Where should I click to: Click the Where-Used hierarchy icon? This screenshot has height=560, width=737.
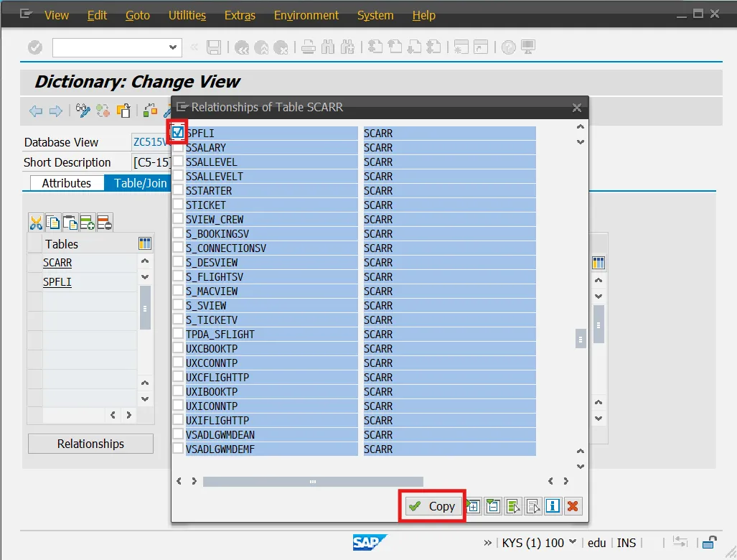pyautogui.click(x=150, y=111)
